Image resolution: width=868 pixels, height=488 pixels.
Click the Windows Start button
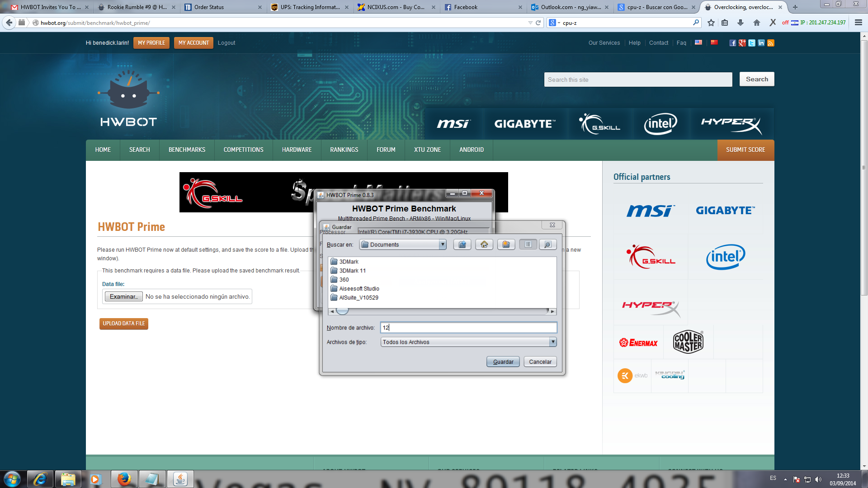click(12, 479)
